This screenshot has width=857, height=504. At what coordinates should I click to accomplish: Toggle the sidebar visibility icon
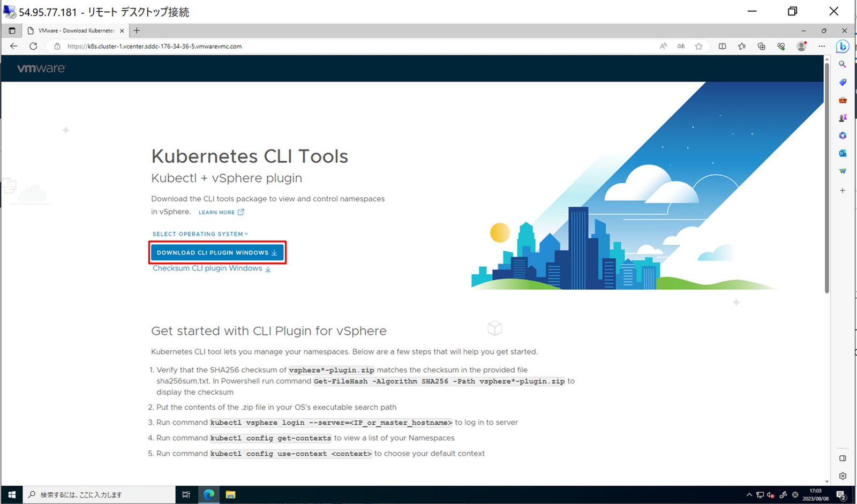(843, 458)
